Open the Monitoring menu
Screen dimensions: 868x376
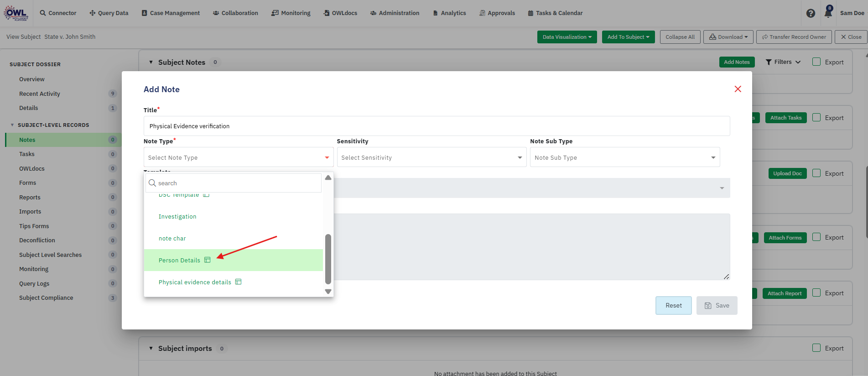(x=291, y=13)
